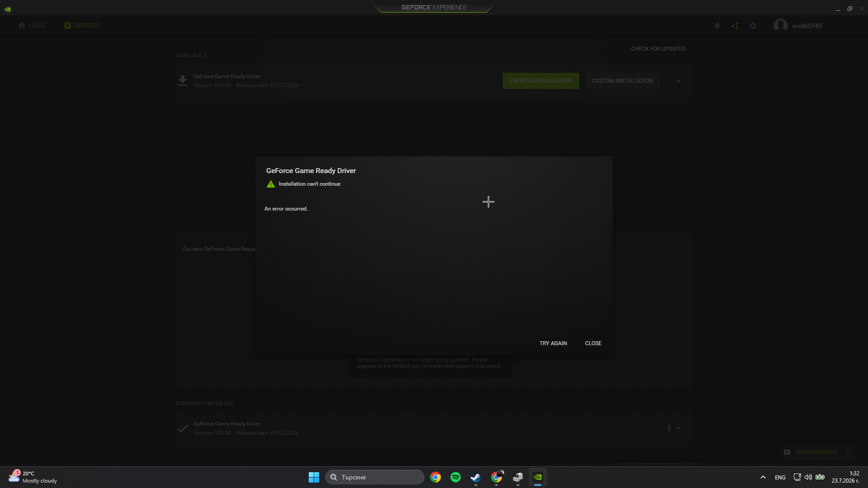Click the share icon in the header
This screenshot has height=488, width=868.
point(735,26)
